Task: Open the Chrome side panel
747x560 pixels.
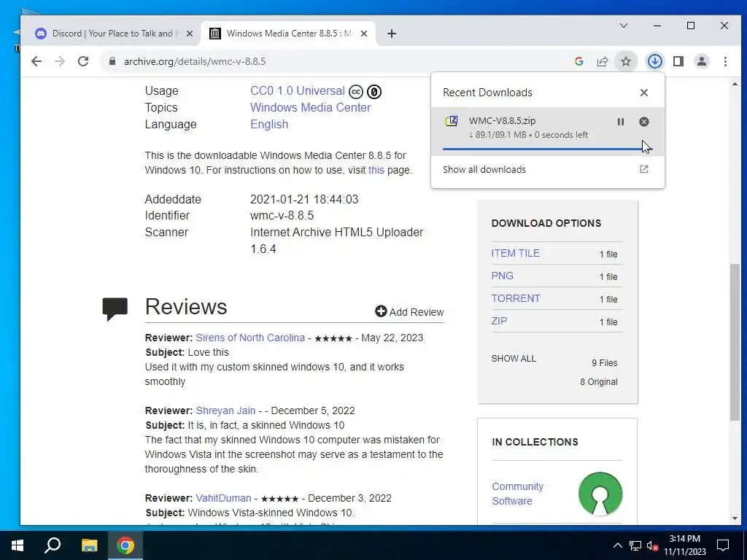Action: pos(678,61)
